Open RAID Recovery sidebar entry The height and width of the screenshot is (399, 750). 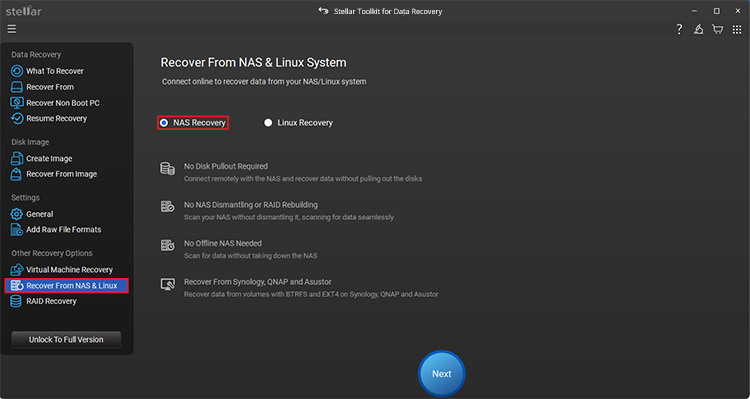[51, 301]
